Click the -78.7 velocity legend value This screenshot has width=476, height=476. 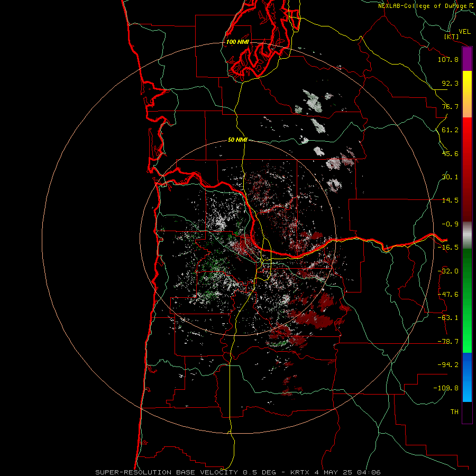448,342
